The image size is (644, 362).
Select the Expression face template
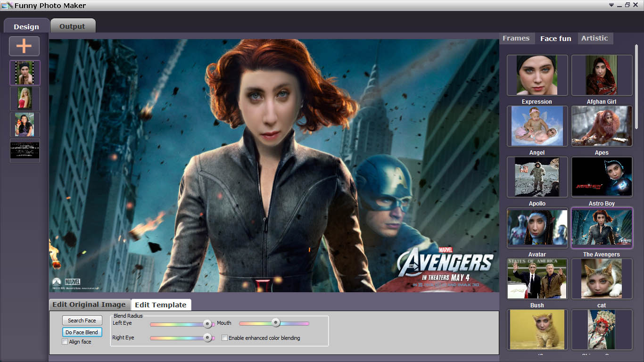point(537,75)
